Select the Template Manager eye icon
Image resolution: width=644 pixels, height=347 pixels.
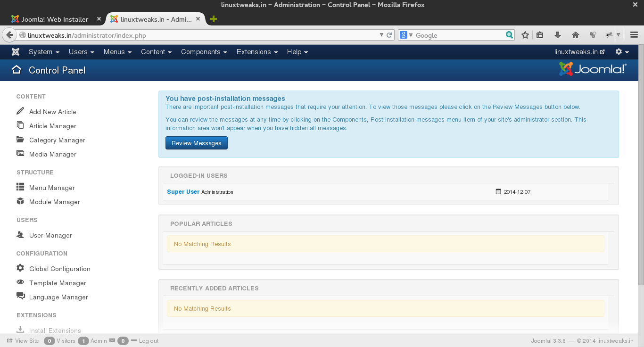tap(20, 282)
